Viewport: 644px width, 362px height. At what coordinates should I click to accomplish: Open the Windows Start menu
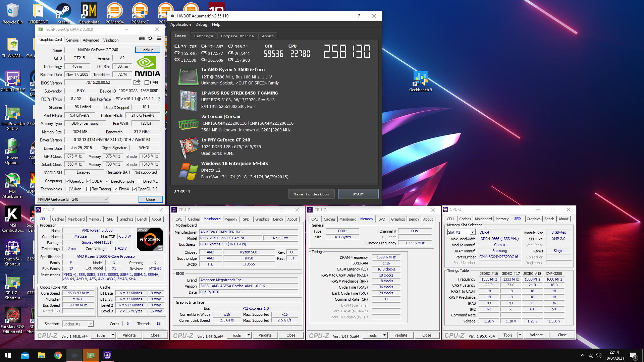(8, 355)
